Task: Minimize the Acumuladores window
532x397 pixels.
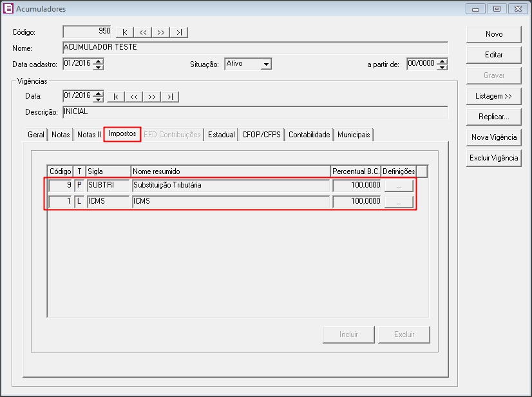Action: click(x=476, y=9)
